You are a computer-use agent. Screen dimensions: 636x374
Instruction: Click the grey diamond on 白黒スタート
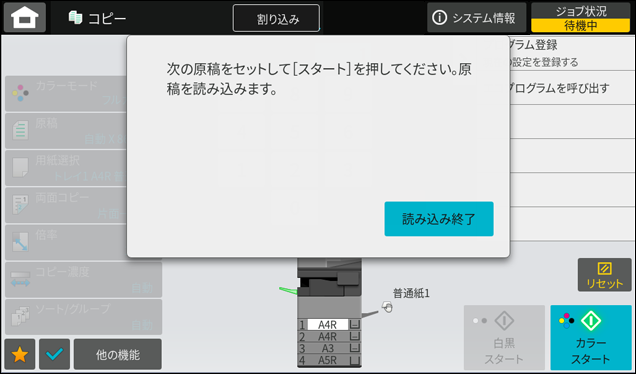504,321
